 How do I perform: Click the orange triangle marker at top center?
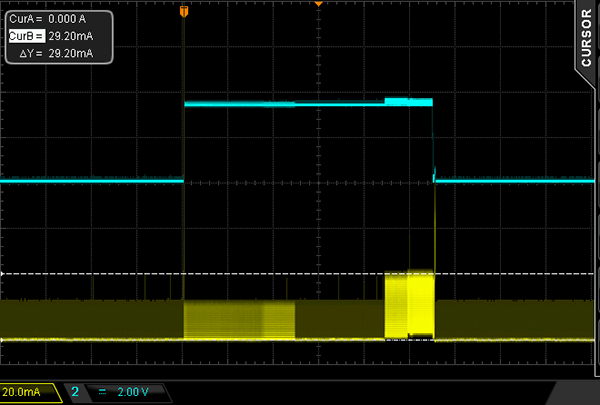(x=318, y=5)
